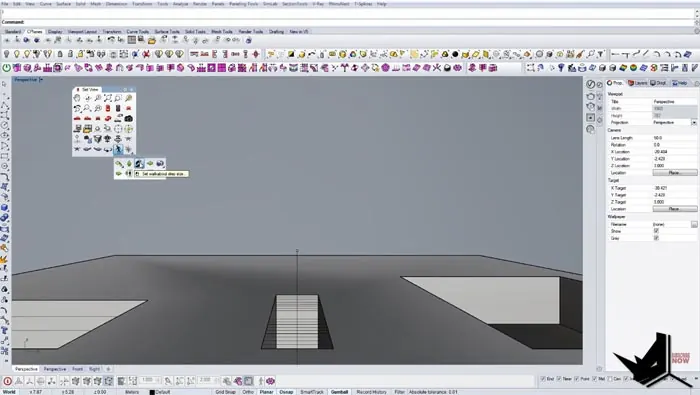Select the Pan hand icon in Set View

(x=77, y=98)
